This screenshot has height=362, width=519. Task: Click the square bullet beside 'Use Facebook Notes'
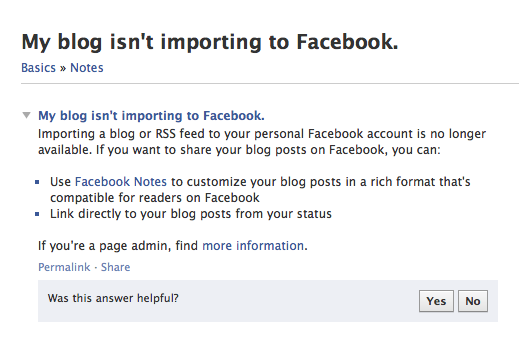37,182
